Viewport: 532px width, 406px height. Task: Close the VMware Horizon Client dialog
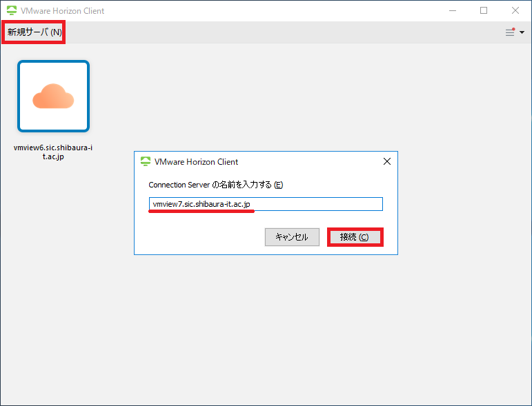(x=387, y=162)
